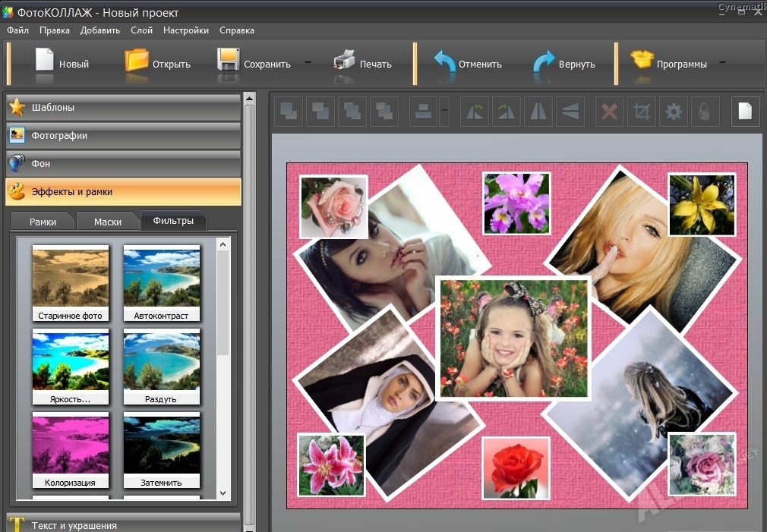Delete the selected object with red X

(609, 112)
